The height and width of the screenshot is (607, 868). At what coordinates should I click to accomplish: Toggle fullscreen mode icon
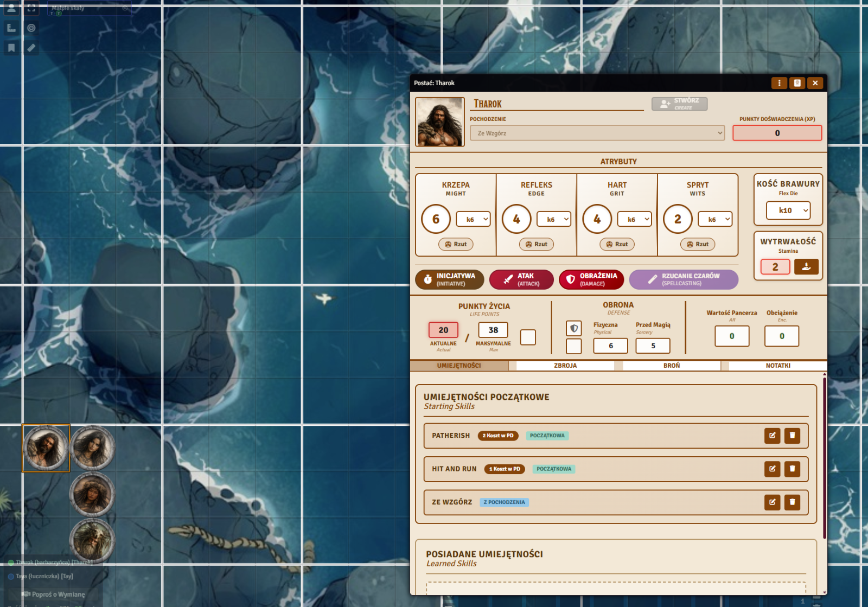point(31,8)
